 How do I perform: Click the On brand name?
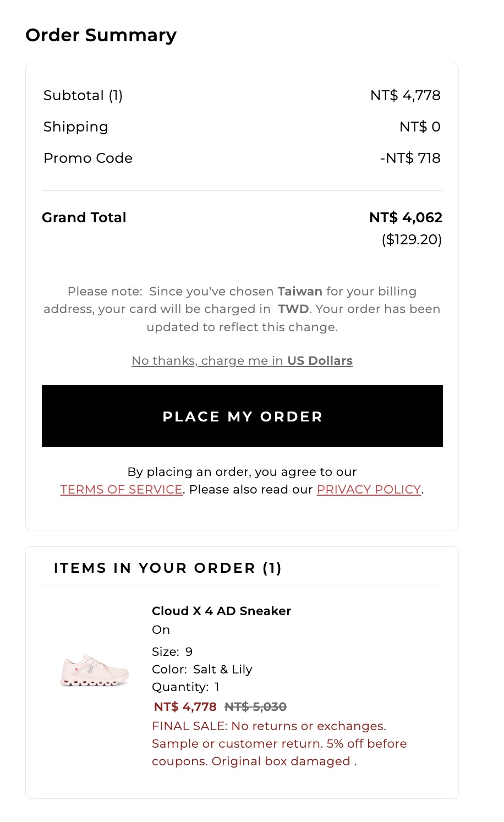click(x=161, y=629)
